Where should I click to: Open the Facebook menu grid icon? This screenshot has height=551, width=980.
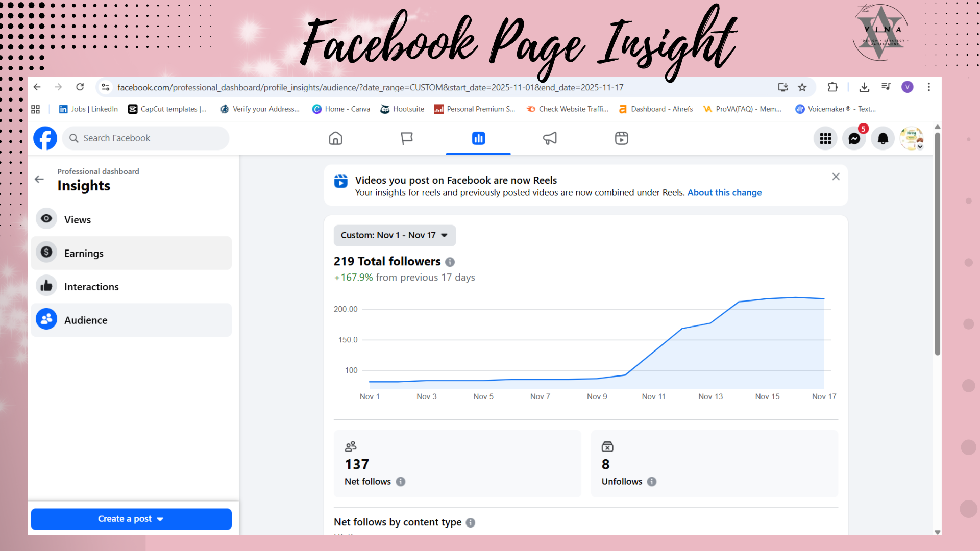(825, 138)
